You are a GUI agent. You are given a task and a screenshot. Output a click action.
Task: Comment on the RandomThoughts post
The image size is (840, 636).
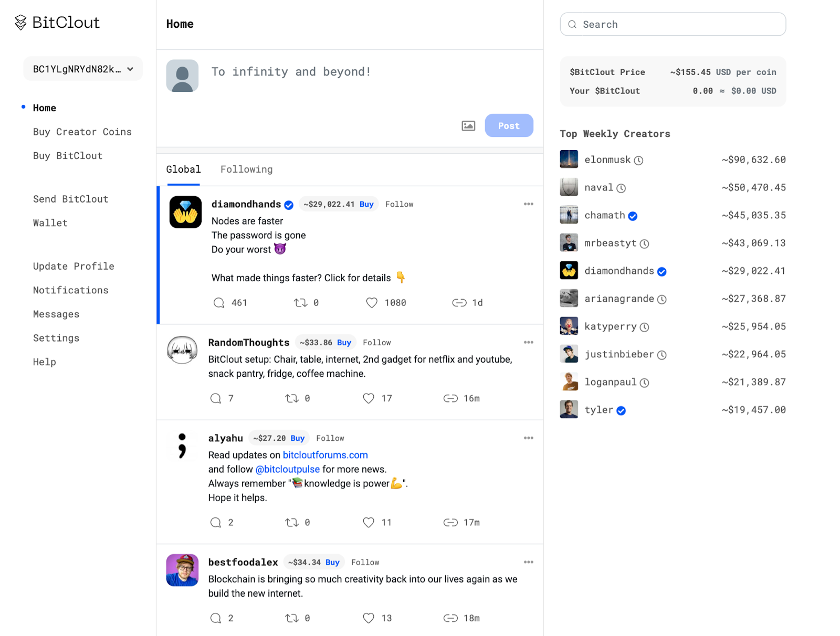coord(216,398)
